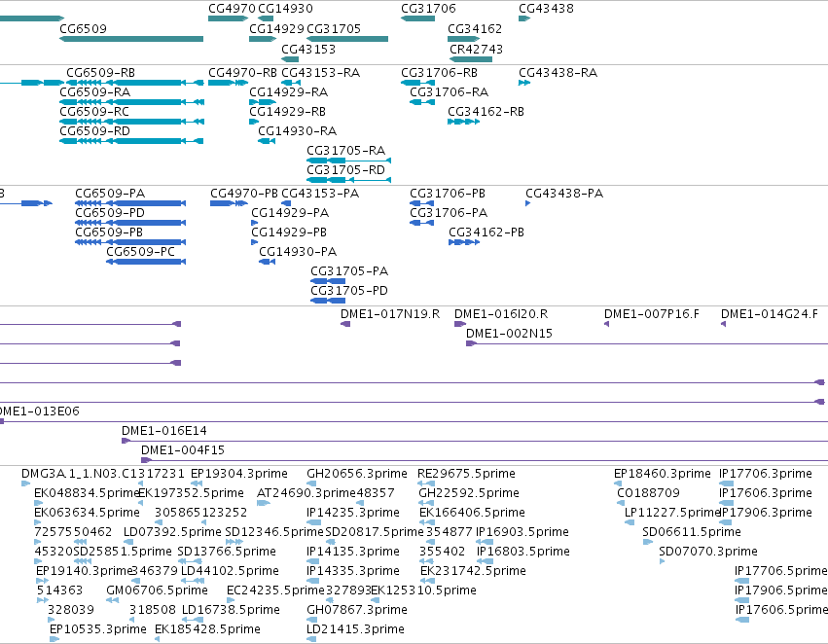Click the CG6509 gene label

tap(83, 28)
